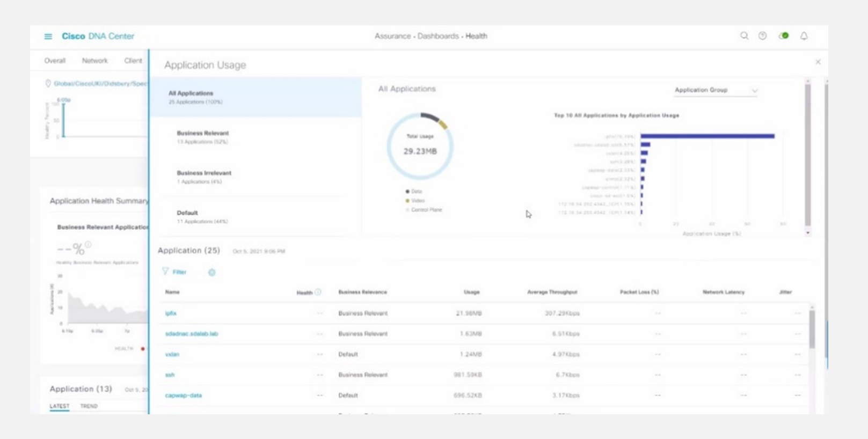Sort by Average Throughput column header
868x439 pixels.
[552, 292]
